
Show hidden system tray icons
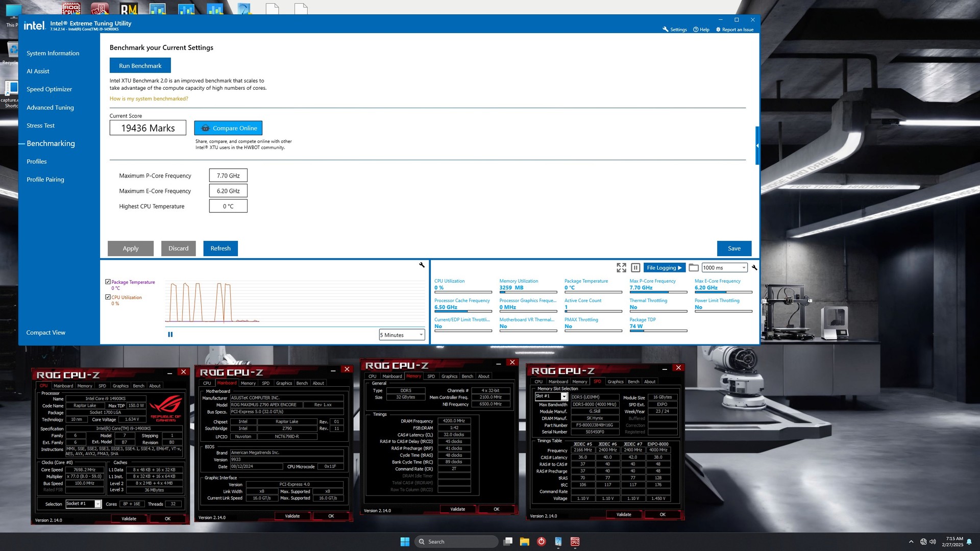tap(911, 542)
